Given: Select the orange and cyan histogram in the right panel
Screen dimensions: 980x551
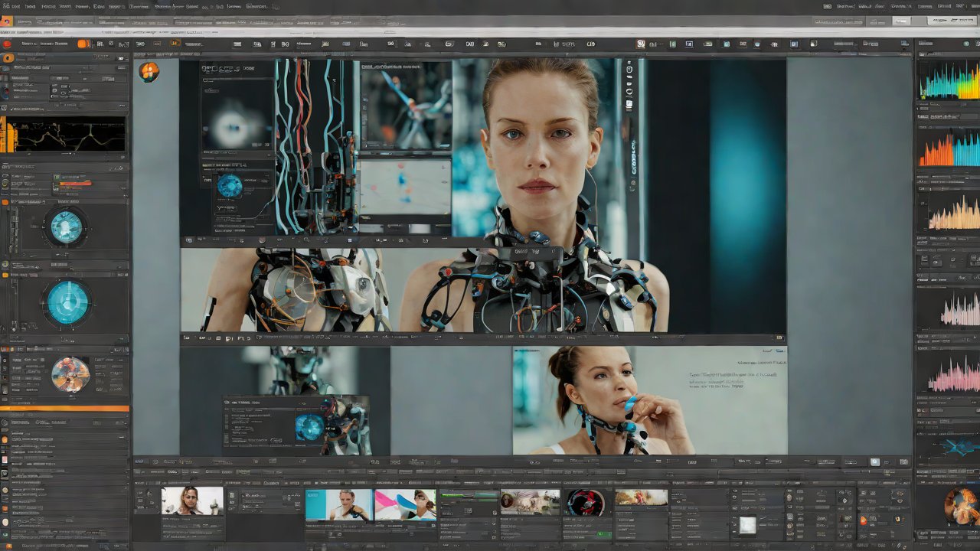Looking at the screenshot, I should coord(949,148).
